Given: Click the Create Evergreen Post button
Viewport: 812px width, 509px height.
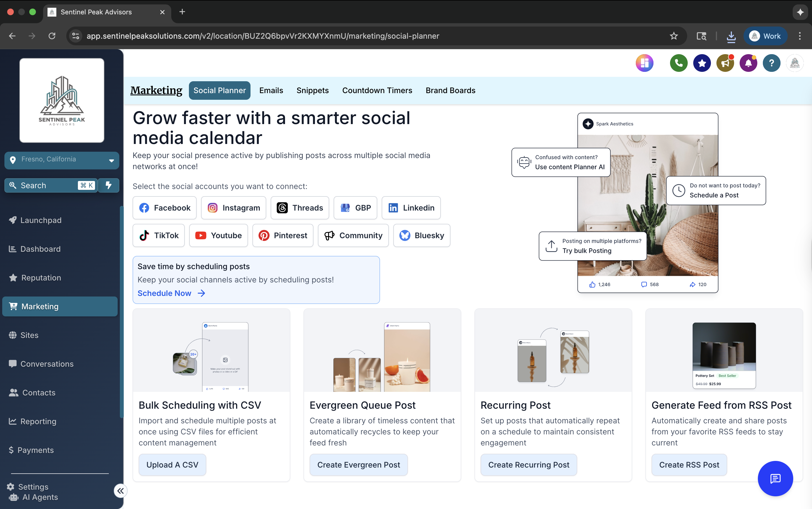Looking at the screenshot, I should click(358, 465).
